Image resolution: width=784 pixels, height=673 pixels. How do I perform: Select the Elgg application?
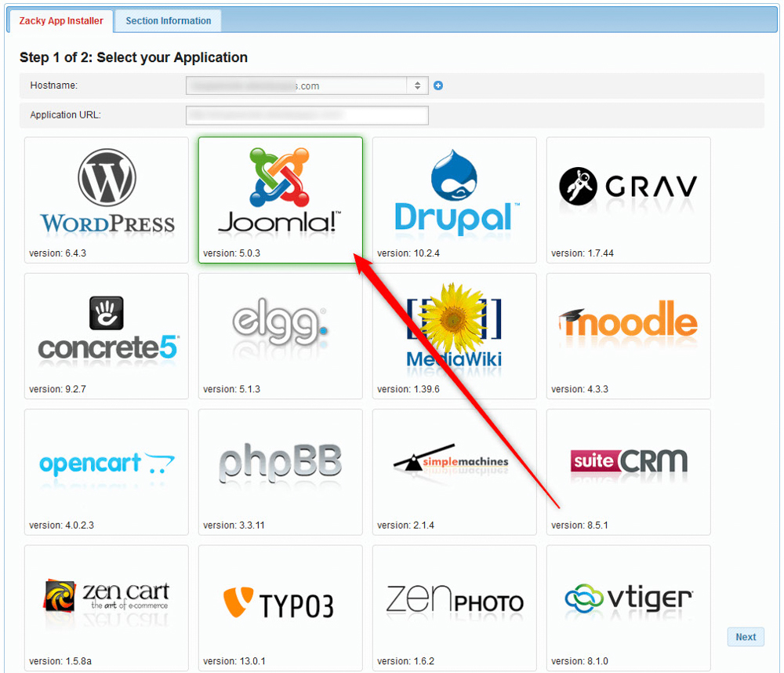[280, 329]
